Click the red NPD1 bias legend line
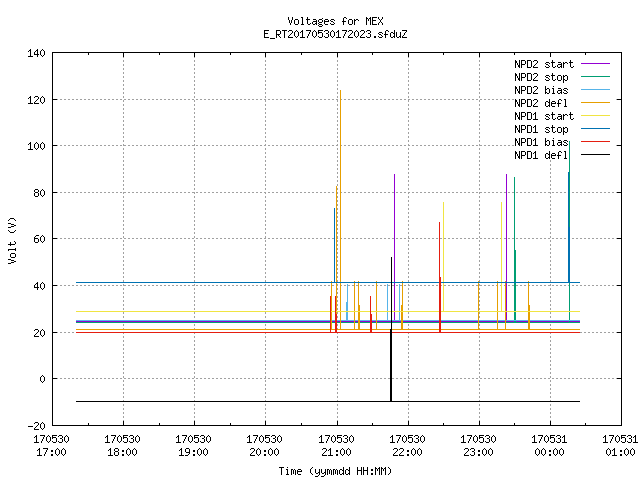The image size is (640, 480). pyautogui.click(x=596, y=142)
